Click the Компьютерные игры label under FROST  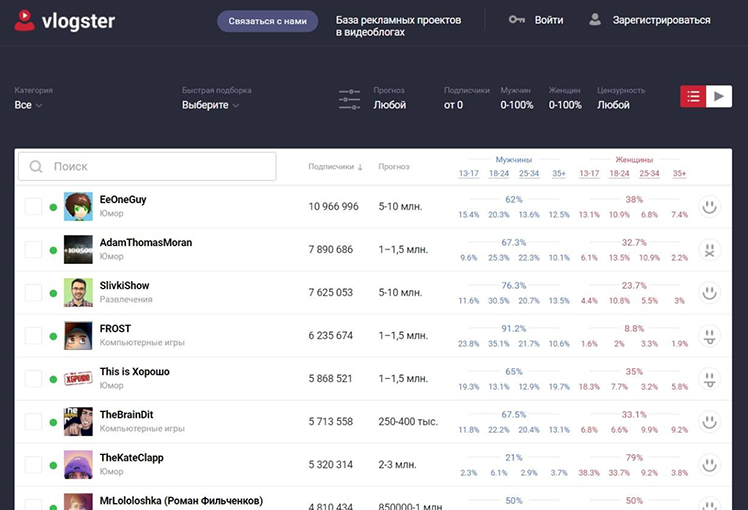pyautogui.click(x=142, y=343)
